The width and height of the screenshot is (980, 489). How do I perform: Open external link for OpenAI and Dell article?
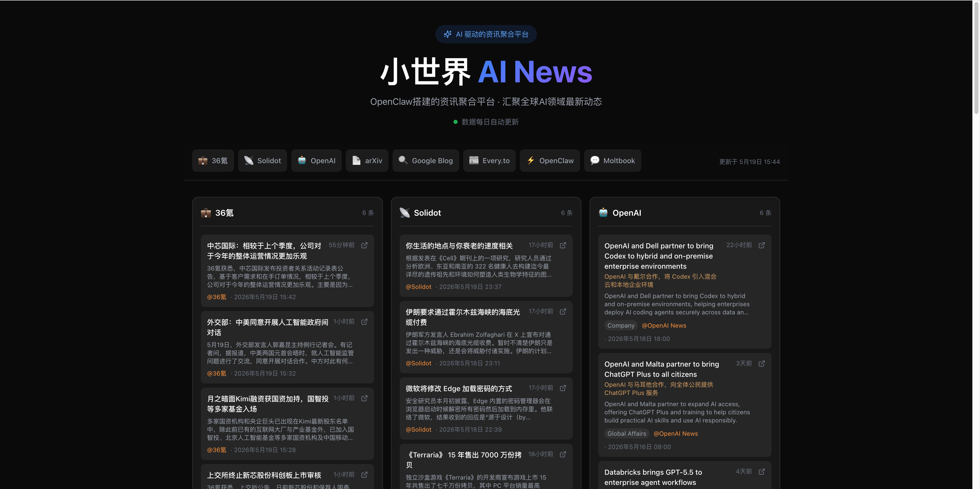(762, 245)
